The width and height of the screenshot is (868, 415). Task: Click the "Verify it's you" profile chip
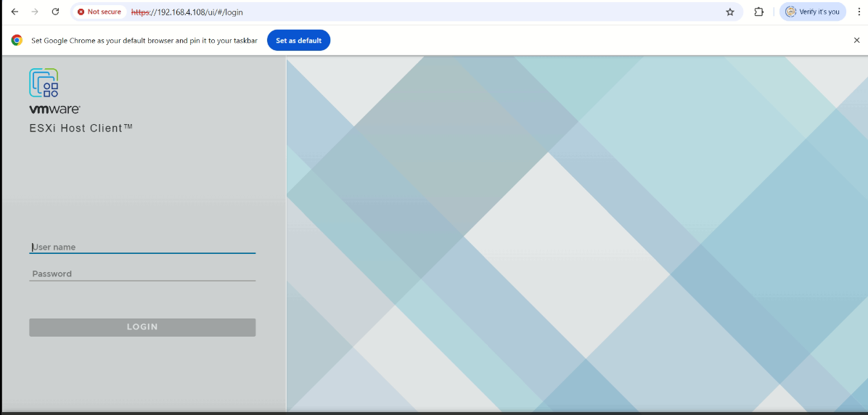point(813,12)
